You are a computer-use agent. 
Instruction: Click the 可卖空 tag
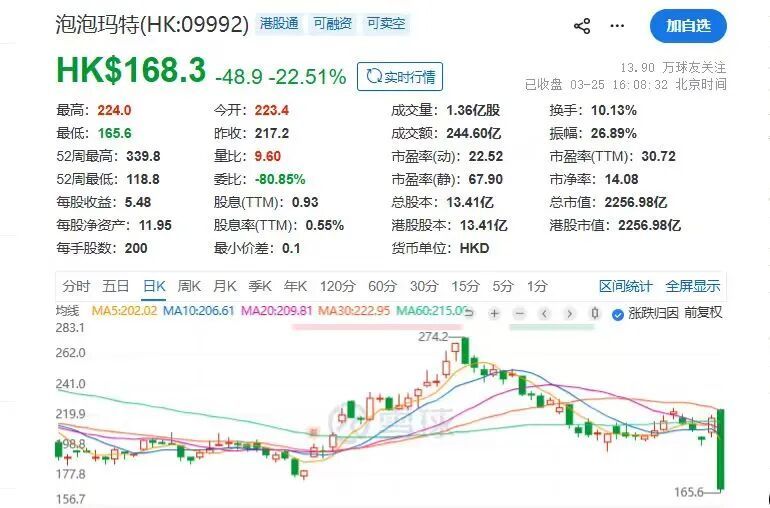click(x=386, y=24)
